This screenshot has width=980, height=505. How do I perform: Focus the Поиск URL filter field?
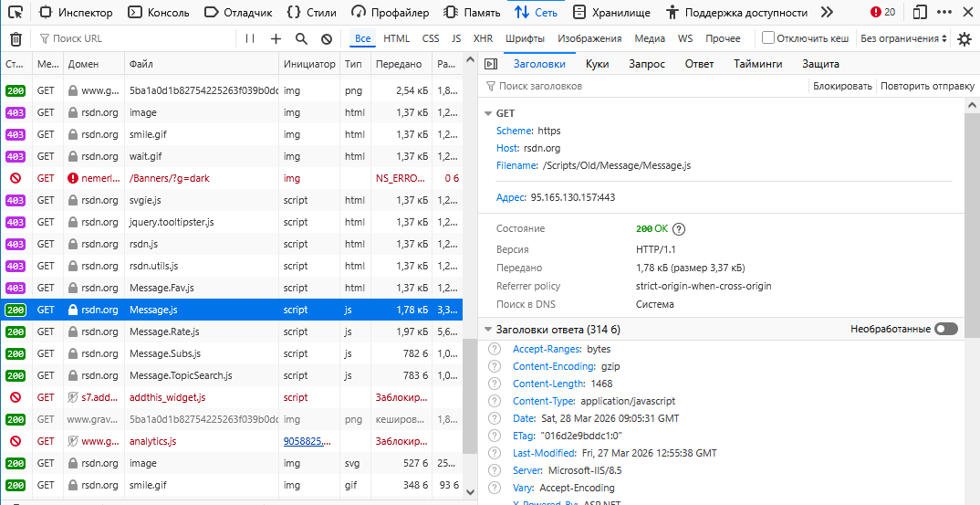(x=137, y=39)
